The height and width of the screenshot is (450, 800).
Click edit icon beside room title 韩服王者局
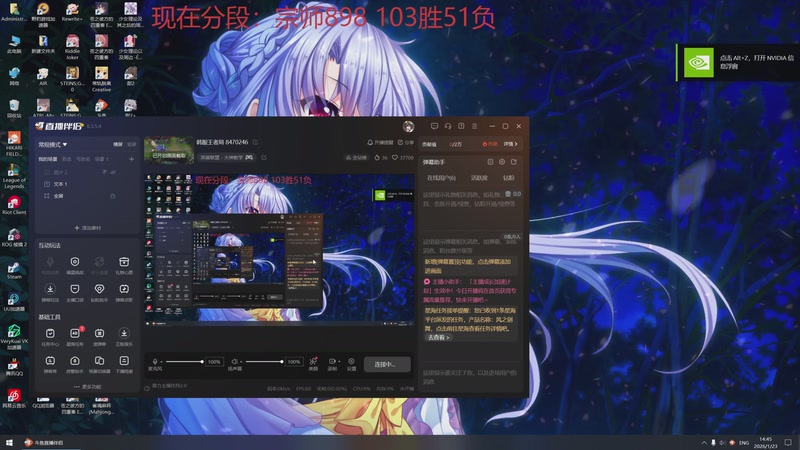point(255,142)
